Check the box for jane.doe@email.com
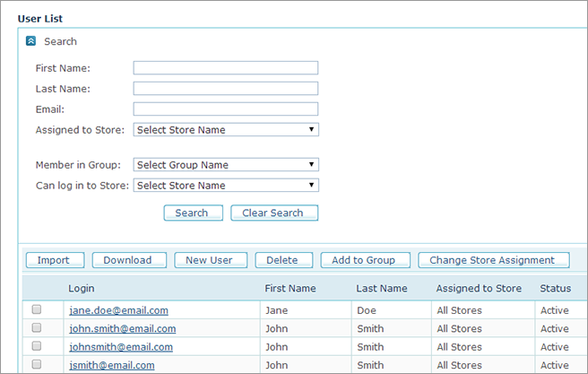The image size is (588, 374). pyautogui.click(x=37, y=309)
